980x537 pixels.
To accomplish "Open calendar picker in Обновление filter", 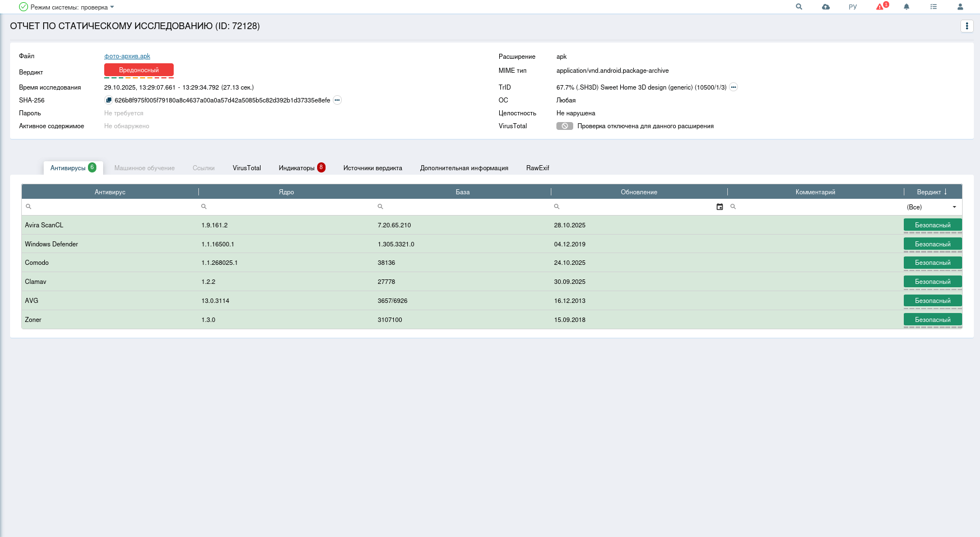I will (x=719, y=207).
